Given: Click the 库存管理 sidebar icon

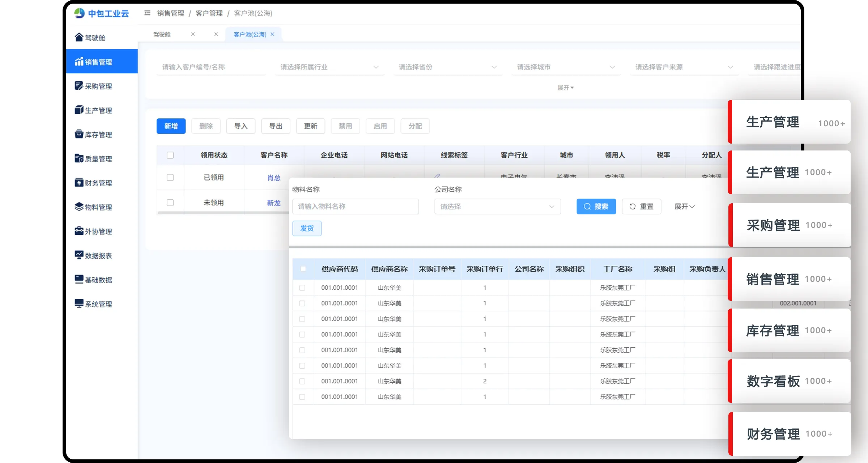Looking at the screenshot, I should 79,134.
